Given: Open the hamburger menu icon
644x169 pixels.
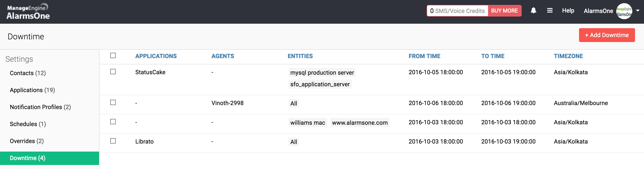Looking at the screenshot, I should tap(549, 11).
